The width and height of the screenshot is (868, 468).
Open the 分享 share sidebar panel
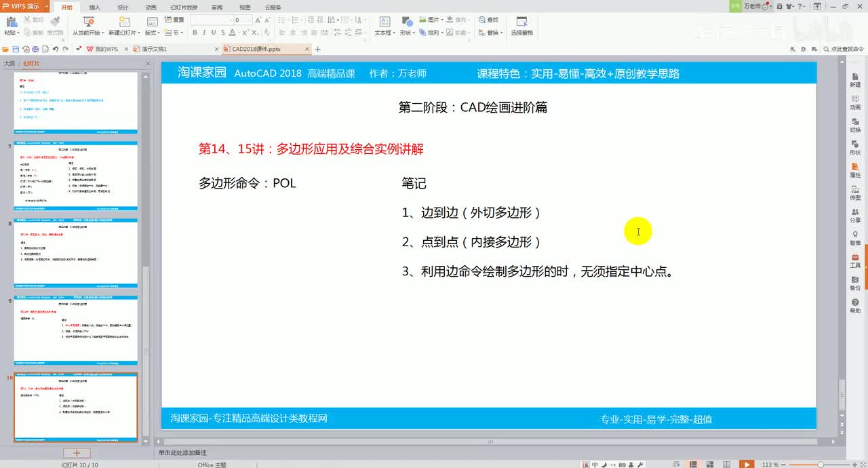tap(855, 216)
